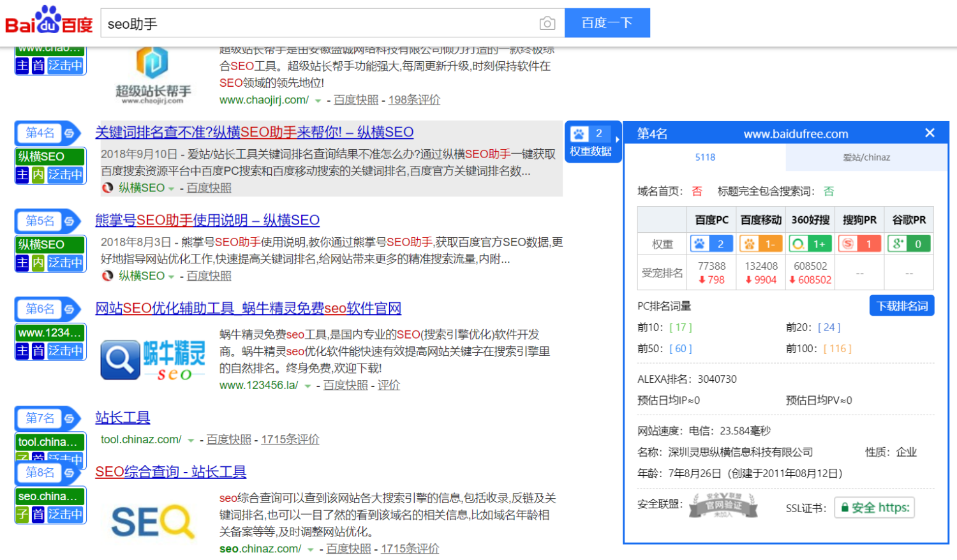Click the seo.china… tag under 第8名
This screenshot has height=560, width=957.
click(x=50, y=496)
